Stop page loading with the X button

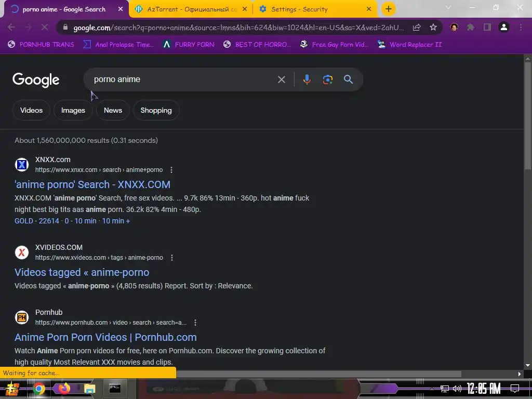coord(45,27)
